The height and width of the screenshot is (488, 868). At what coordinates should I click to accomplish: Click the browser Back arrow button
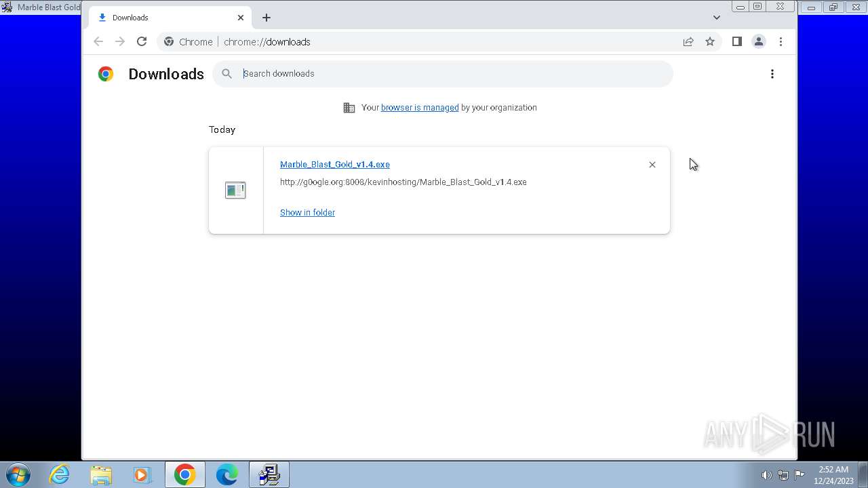(x=98, y=41)
